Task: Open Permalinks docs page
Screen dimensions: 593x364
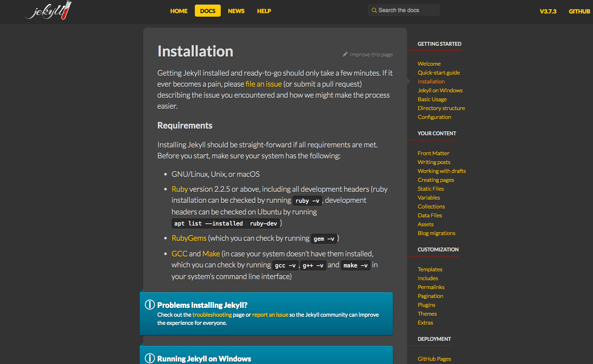Action: click(431, 287)
